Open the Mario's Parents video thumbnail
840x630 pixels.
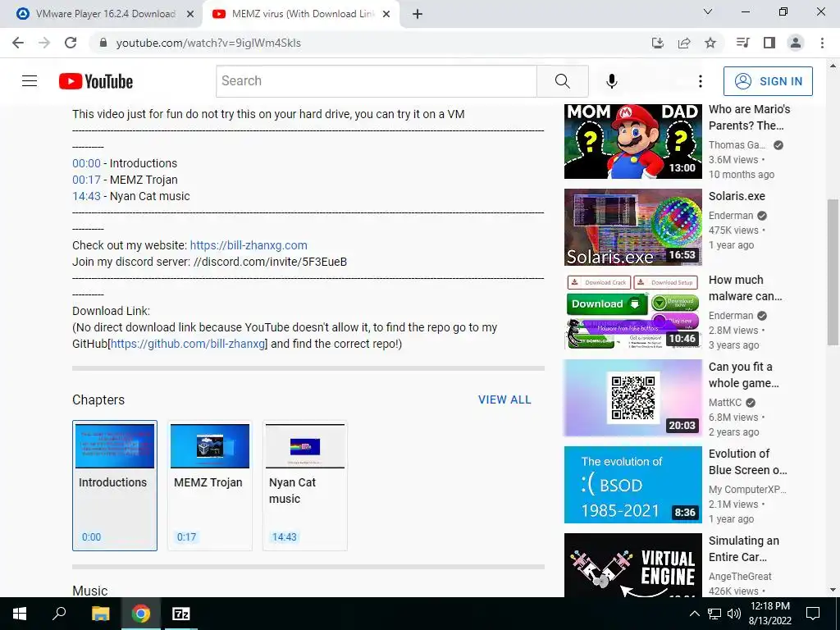632,141
